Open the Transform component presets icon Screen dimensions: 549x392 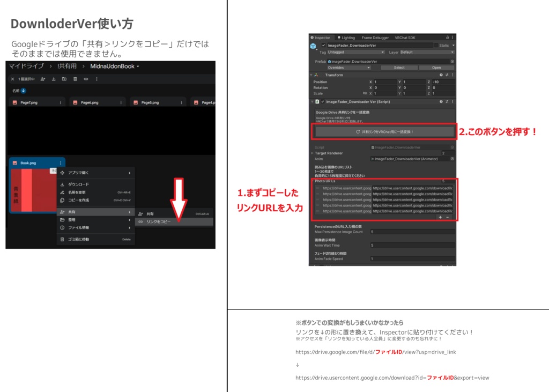coord(447,75)
